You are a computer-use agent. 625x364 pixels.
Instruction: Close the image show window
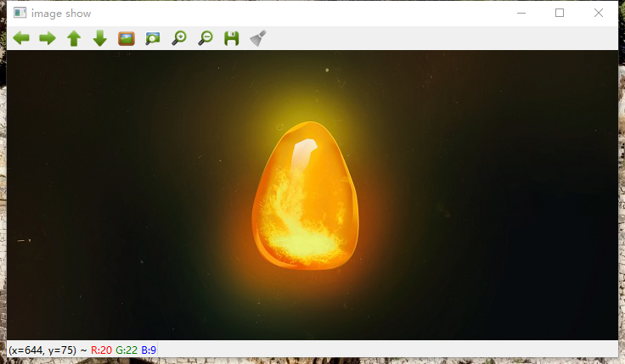point(599,13)
